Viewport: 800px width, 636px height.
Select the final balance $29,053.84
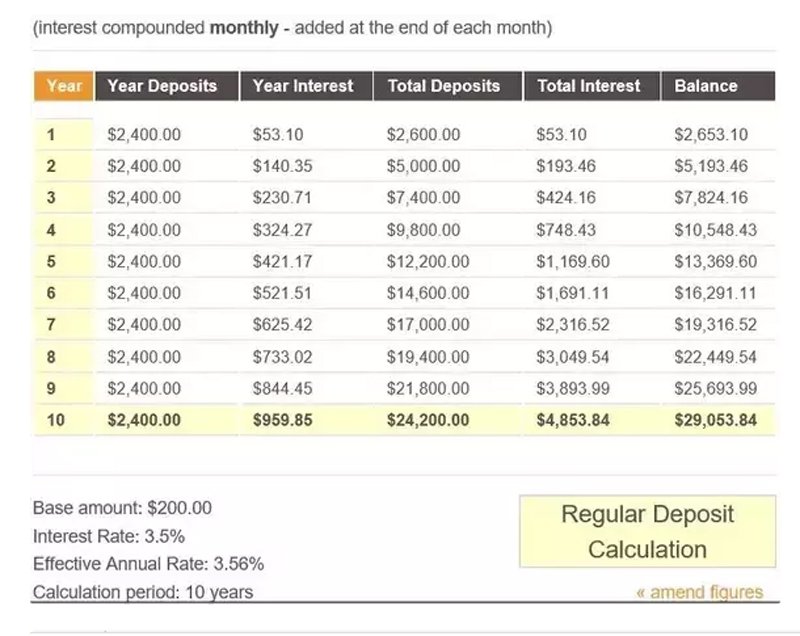point(715,420)
